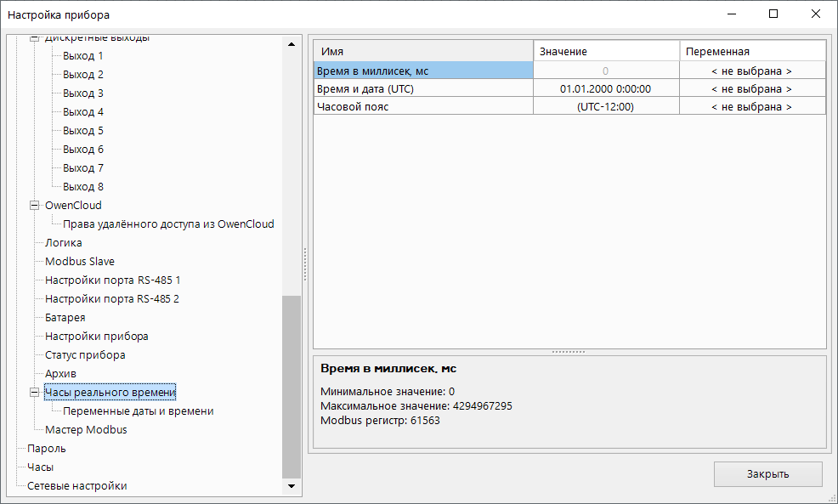Choose variable for Время в миллисек row

(x=751, y=71)
